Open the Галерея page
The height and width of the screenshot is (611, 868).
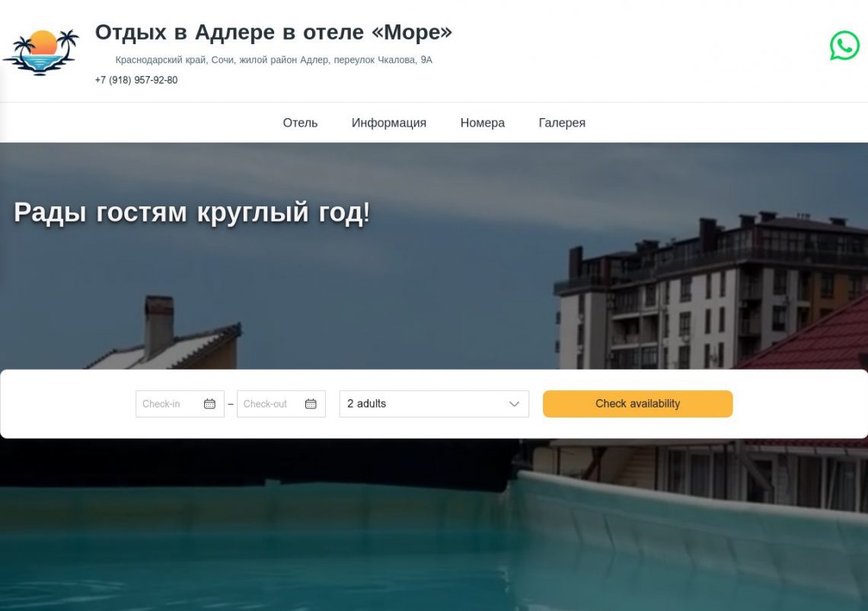pyautogui.click(x=562, y=123)
